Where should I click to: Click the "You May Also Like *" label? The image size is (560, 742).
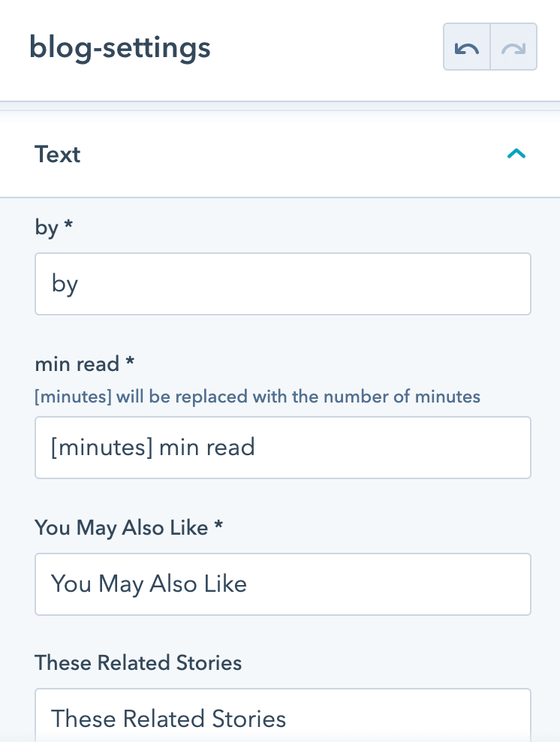126,528
